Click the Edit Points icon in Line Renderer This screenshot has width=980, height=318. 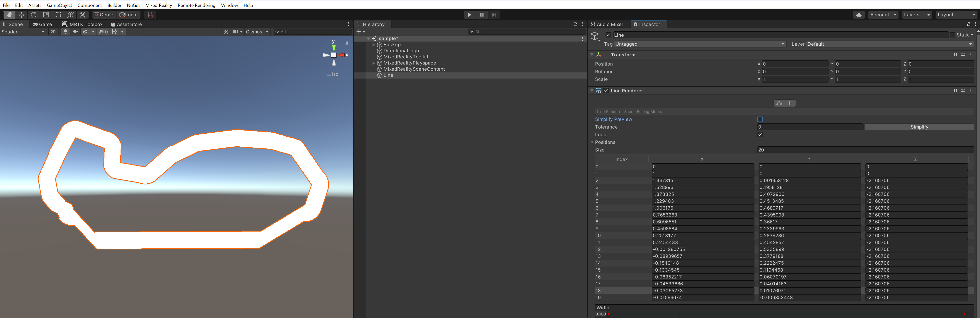point(778,103)
